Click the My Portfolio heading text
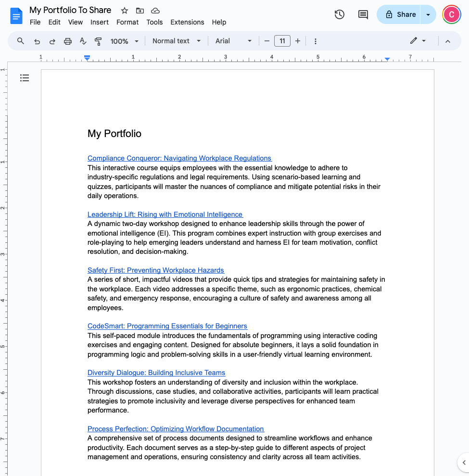 [x=114, y=134]
